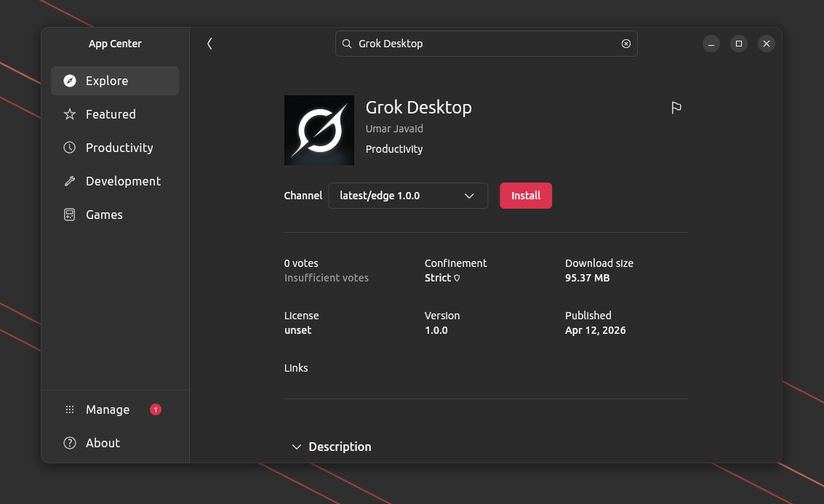Click the Manage update count badge
Image resolution: width=824 pixels, height=504 pixels.
(x=156, y=409)
